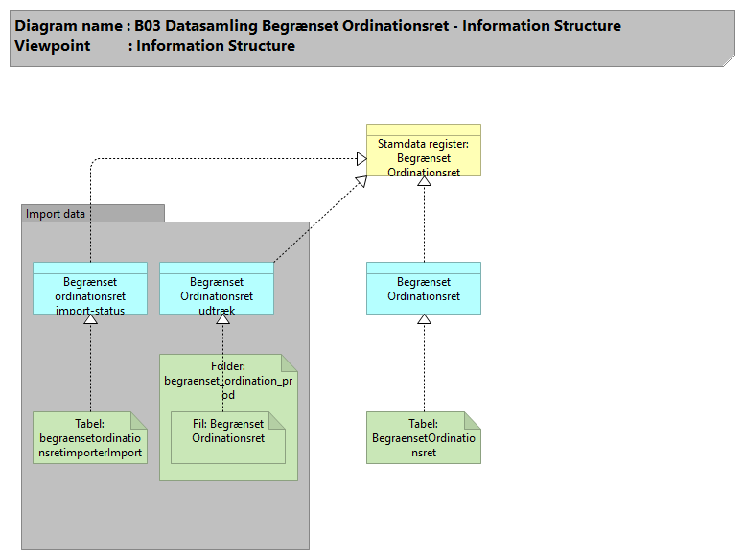Click the nested Fil: Begrænset Ordinationsret node
The image size is (745, 560).
pos(228,432)
